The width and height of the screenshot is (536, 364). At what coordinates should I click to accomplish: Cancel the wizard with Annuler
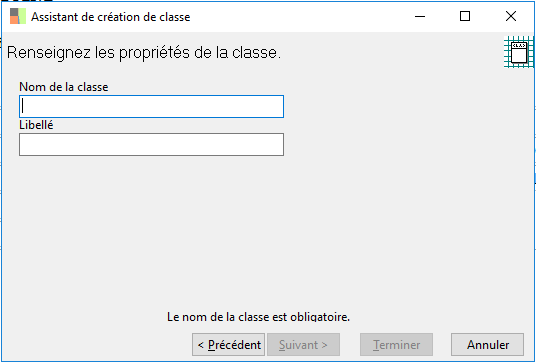coord(487,345)
